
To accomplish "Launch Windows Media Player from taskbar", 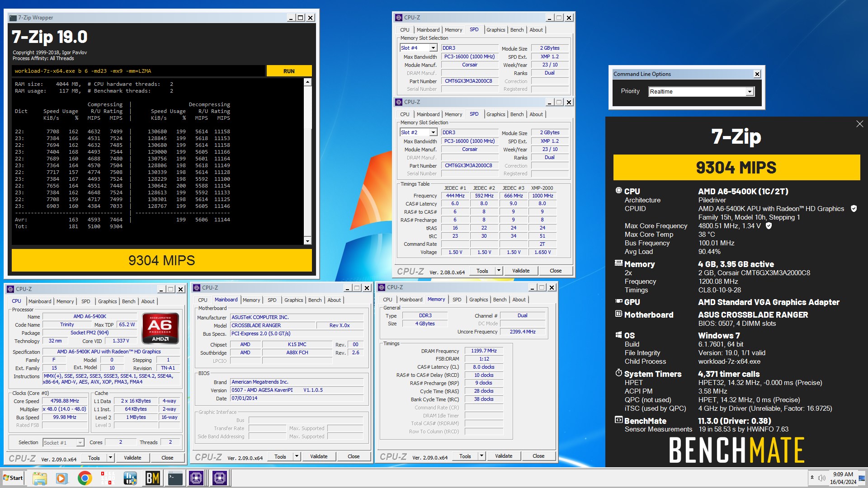I will pyautogui.click(x=62, y=478).
